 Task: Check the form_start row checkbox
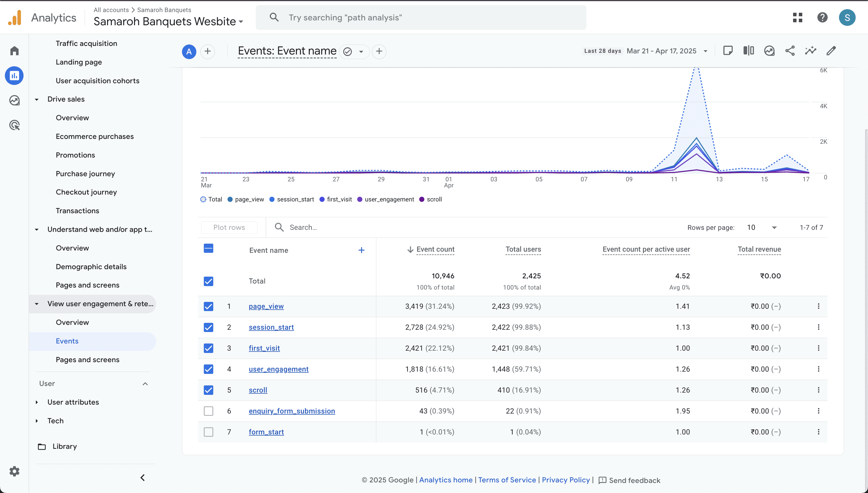point(209,432)
